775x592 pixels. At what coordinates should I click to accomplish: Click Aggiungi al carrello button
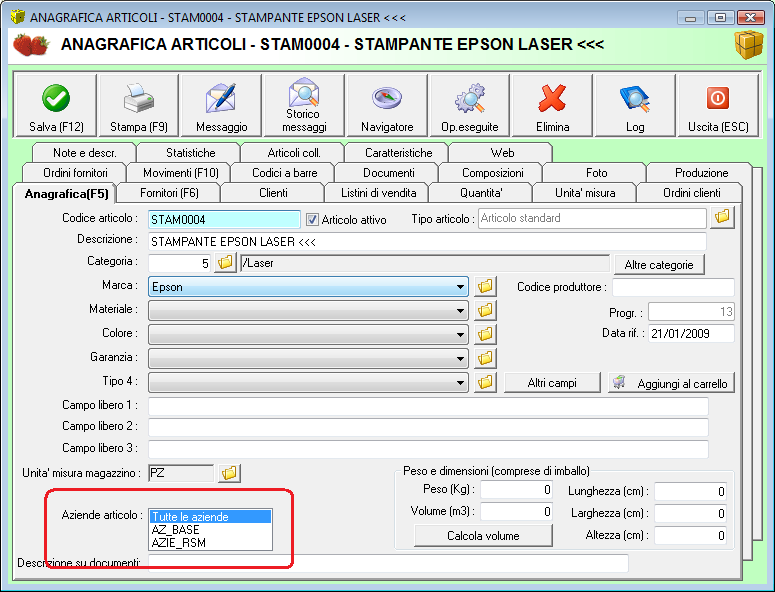point(671,383)
